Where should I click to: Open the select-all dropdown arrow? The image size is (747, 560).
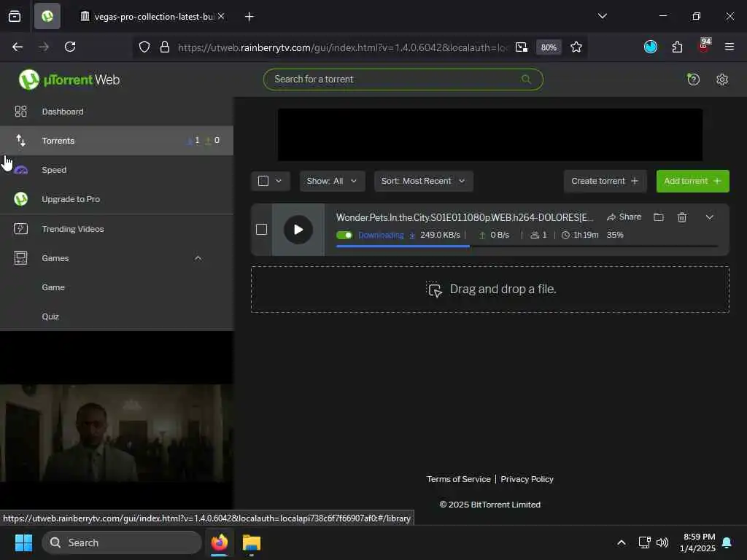click(279, 181)
